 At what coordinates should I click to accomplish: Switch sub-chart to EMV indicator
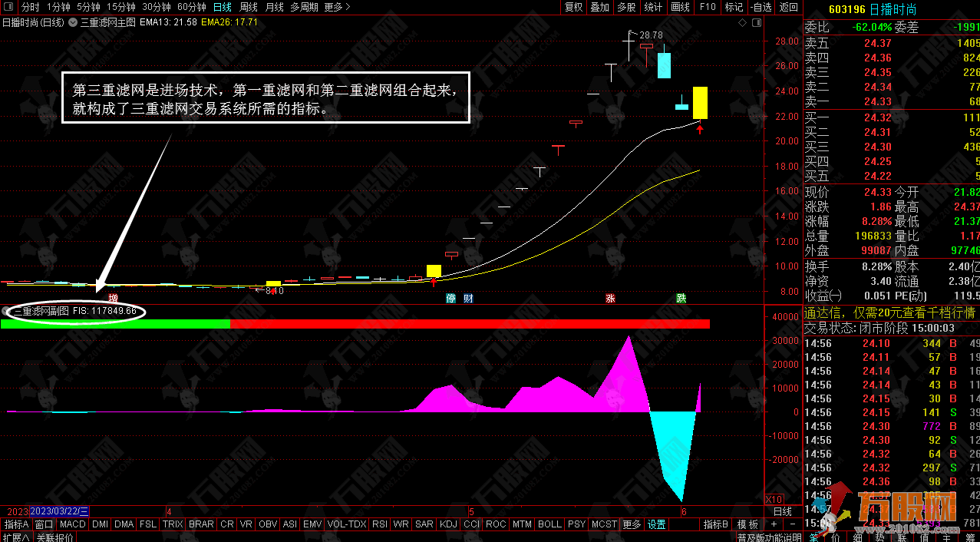[x=312, y=524]
